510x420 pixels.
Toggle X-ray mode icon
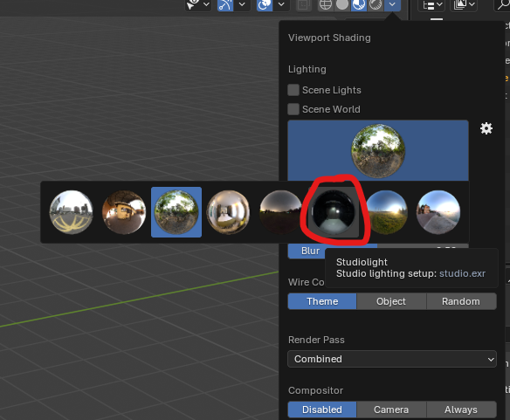coord(303,4)
